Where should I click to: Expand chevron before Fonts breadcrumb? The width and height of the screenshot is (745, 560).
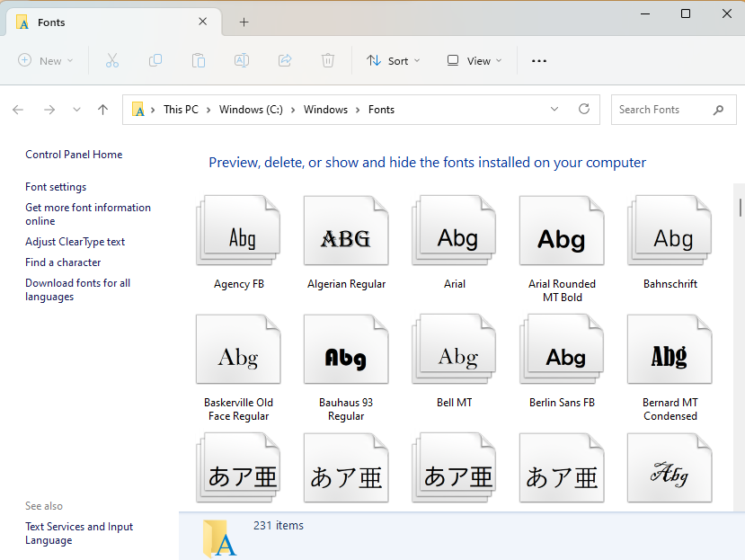pyautogui.click(x=358, y=110)
